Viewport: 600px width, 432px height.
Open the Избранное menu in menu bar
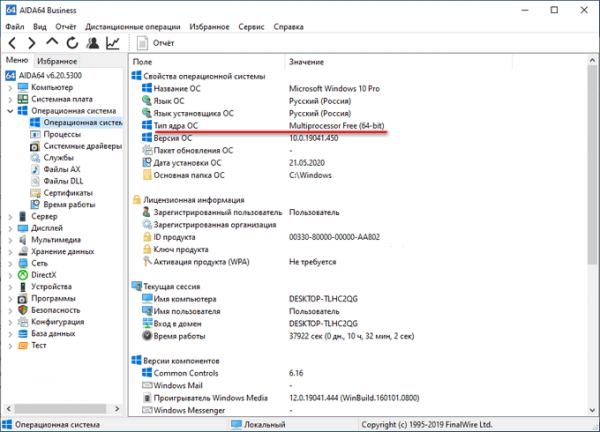209,27
